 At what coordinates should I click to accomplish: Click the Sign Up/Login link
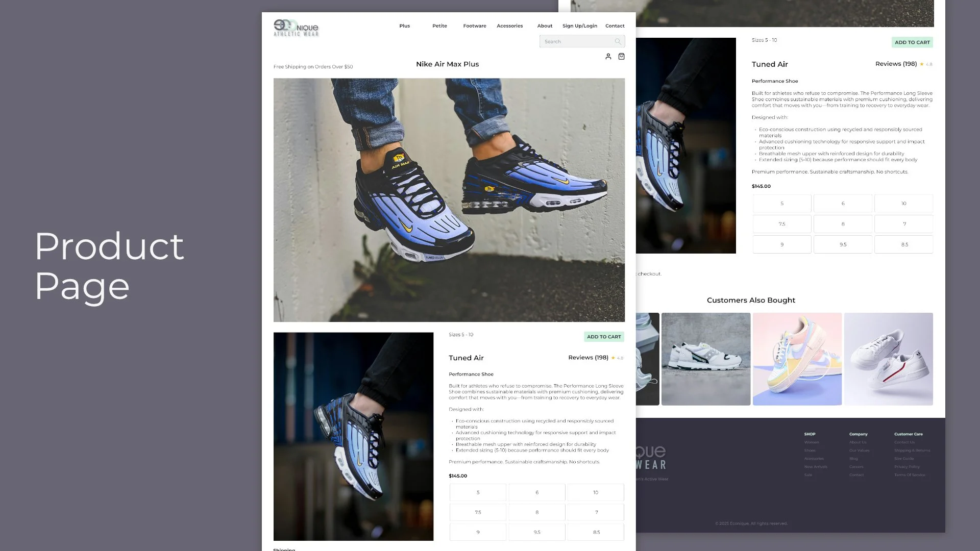tap(579, 26)
